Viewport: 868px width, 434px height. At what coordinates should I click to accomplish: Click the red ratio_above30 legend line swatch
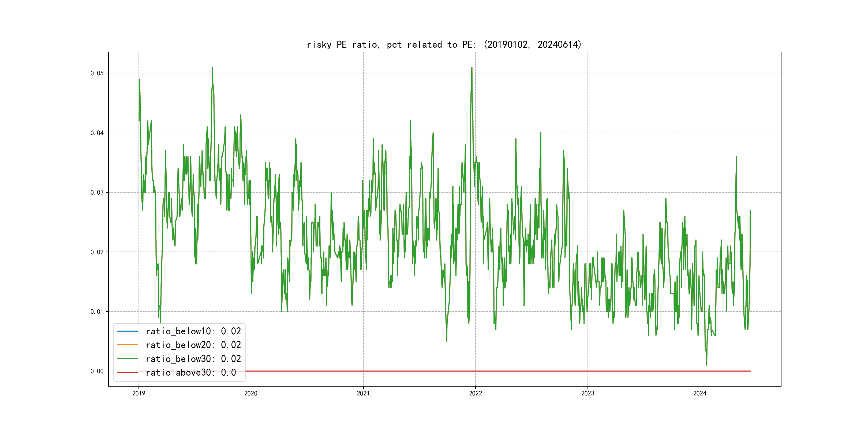[x=127, y=373]
